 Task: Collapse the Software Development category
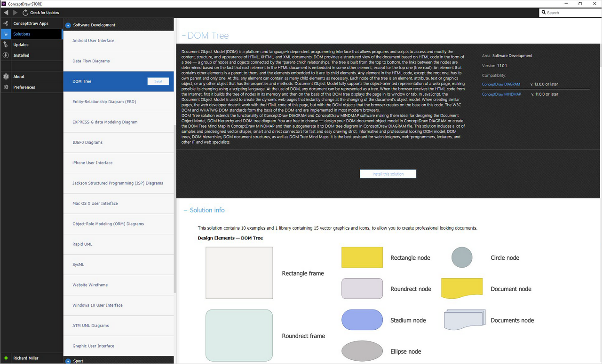click(68, 25)
